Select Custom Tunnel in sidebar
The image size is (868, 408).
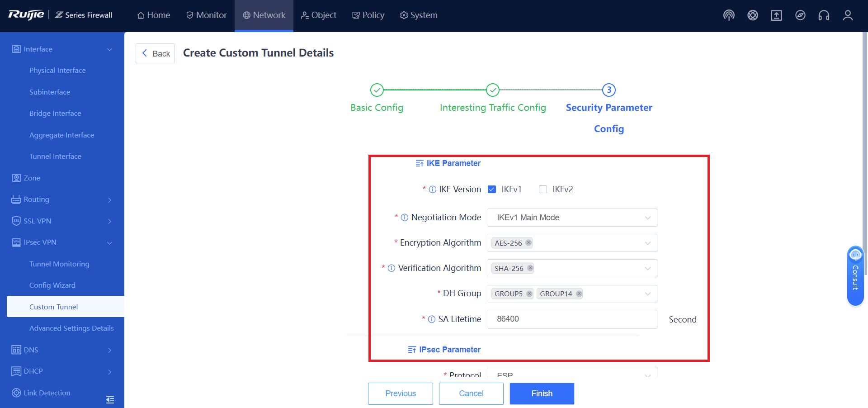click(x=66, y=307)
